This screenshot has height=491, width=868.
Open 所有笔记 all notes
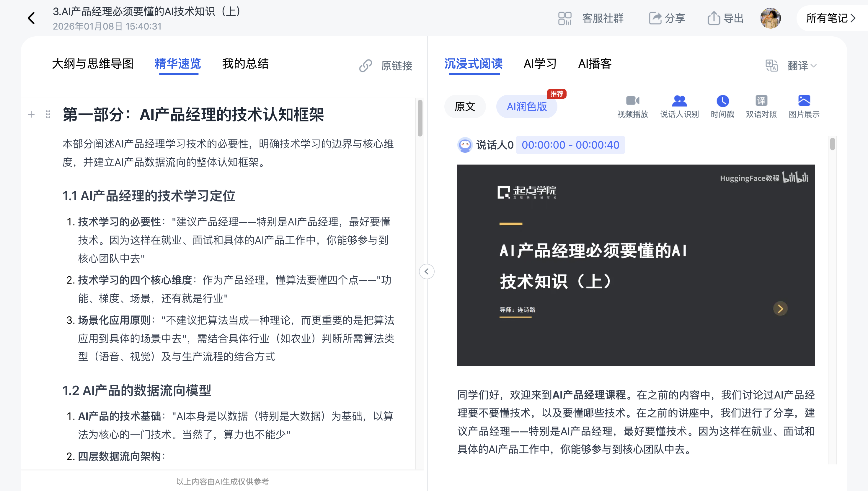[831, 18]
